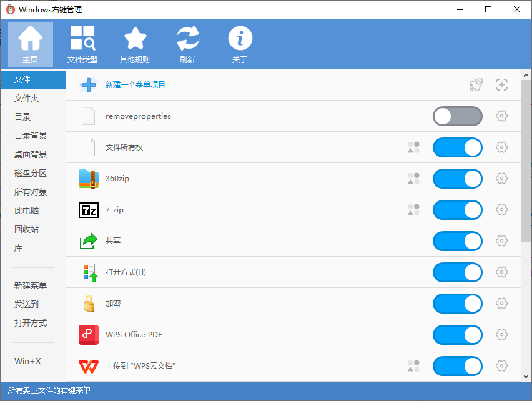The height and width of the screenshot is (401, 532).
Task: Open settings gear for 7-zip
Action: pyautogui.click(x=501, y=210)
